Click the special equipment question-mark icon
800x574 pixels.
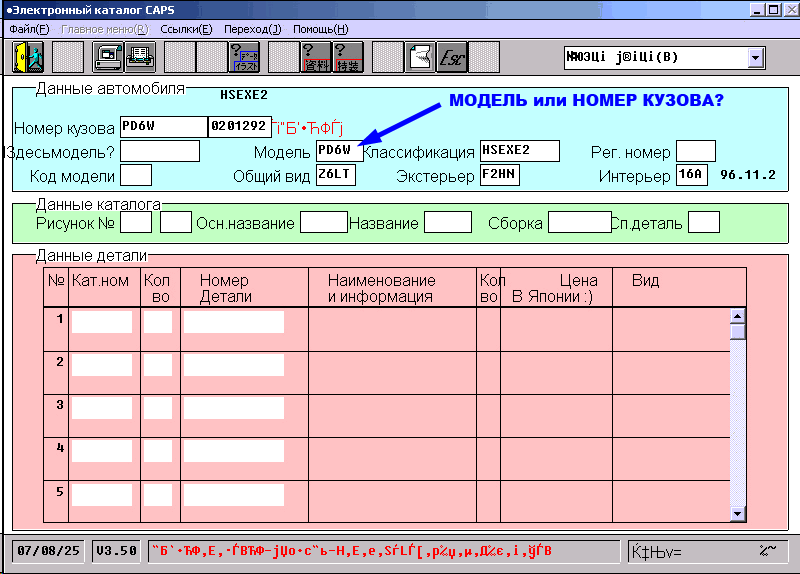point(347,56)
